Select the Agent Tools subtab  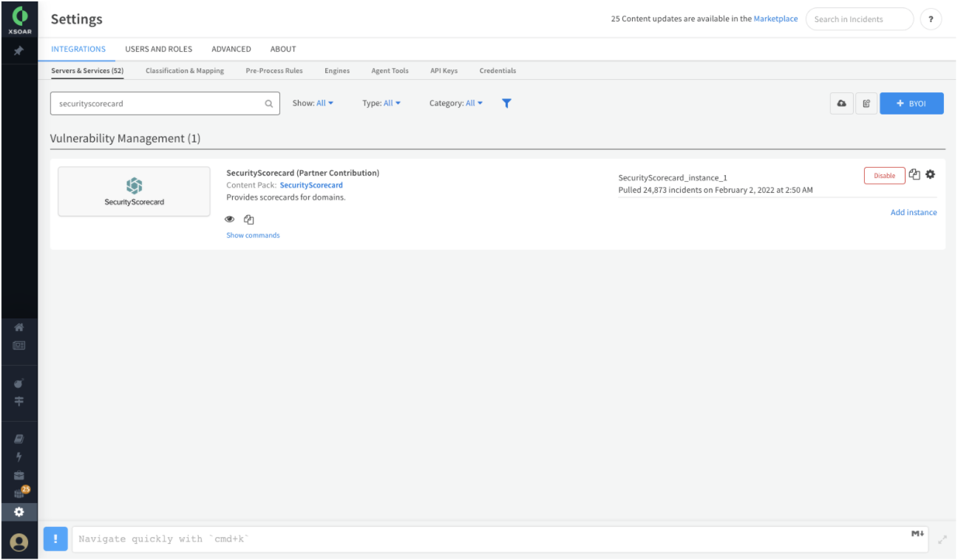click(x=390, y=71)
